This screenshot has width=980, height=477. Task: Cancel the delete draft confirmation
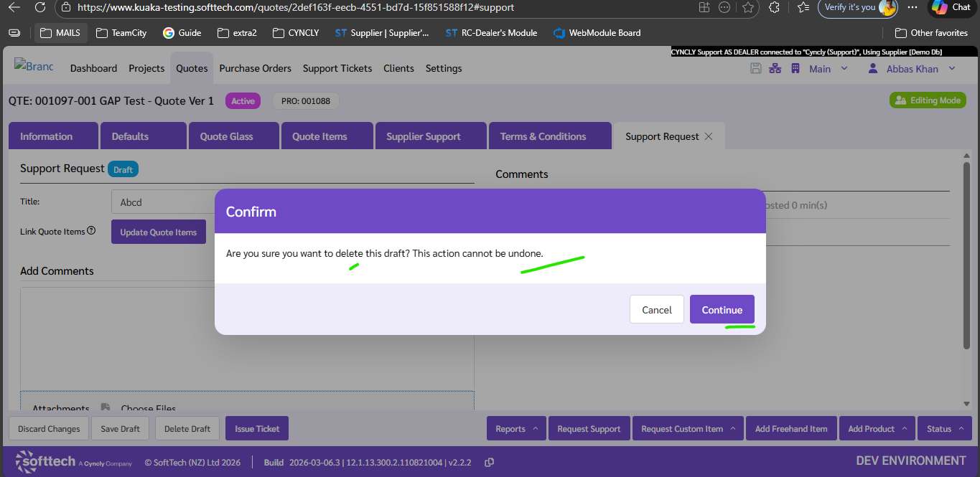coord(656,310)
